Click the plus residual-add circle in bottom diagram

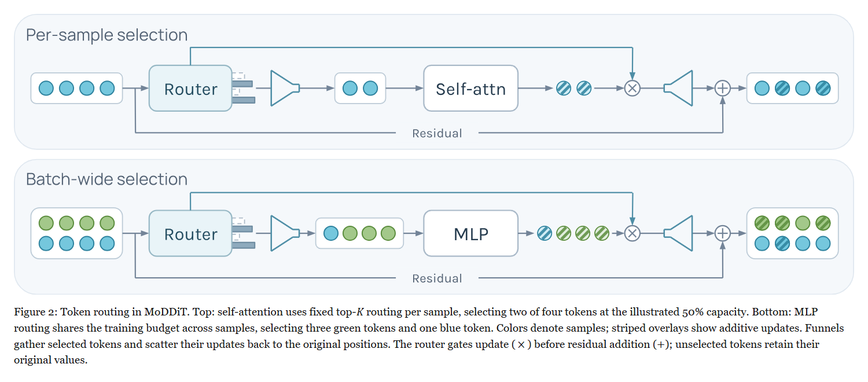tap(723, 234)
